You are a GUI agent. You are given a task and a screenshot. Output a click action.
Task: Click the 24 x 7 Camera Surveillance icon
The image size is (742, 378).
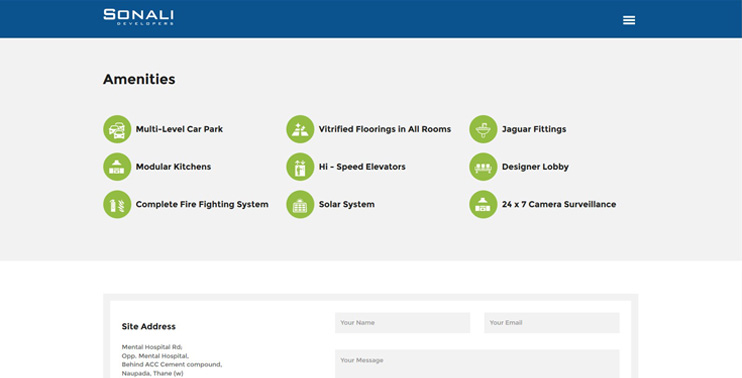[483, 204]
